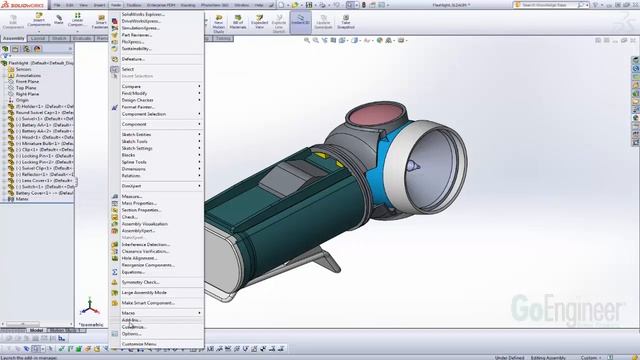Expand the Design Checker submenu

(157, 100)
